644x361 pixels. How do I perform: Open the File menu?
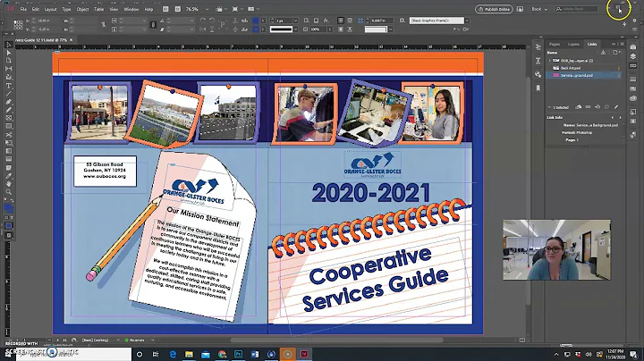[23, 9]
